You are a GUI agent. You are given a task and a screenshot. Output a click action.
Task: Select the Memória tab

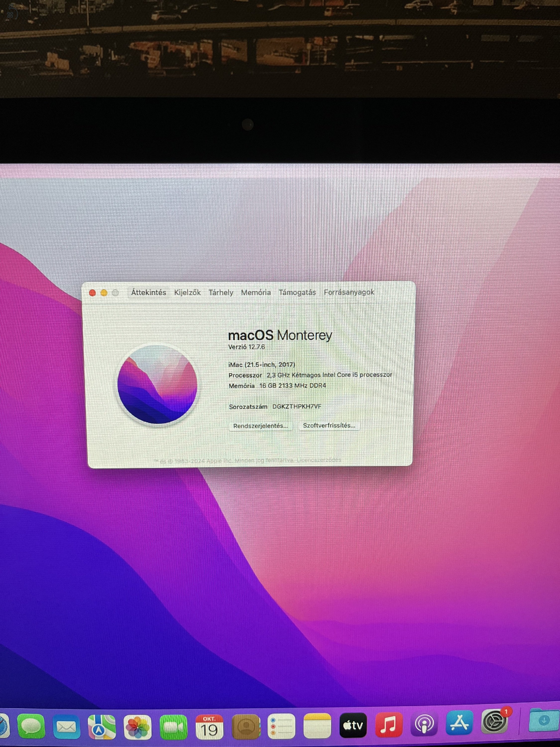tap(256, 293)
